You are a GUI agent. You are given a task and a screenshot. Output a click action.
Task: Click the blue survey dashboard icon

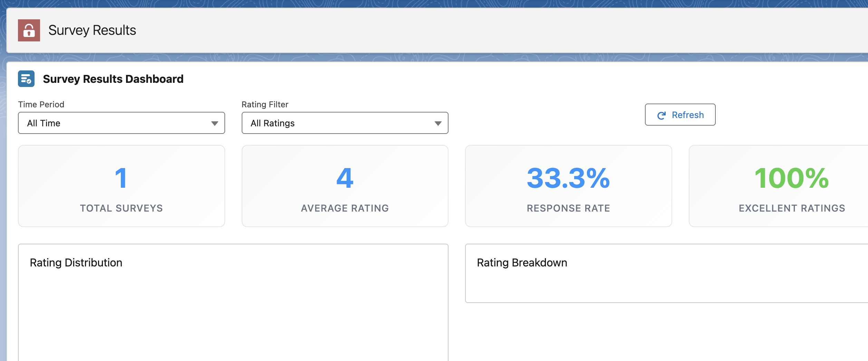pos(26,79)
